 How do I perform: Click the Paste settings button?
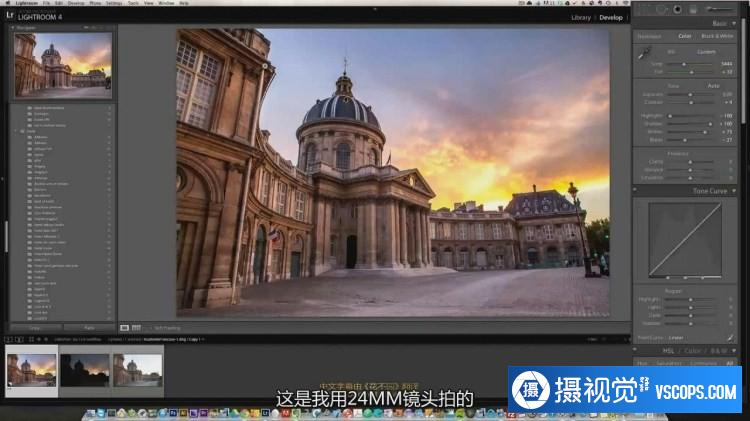(89, 328)
